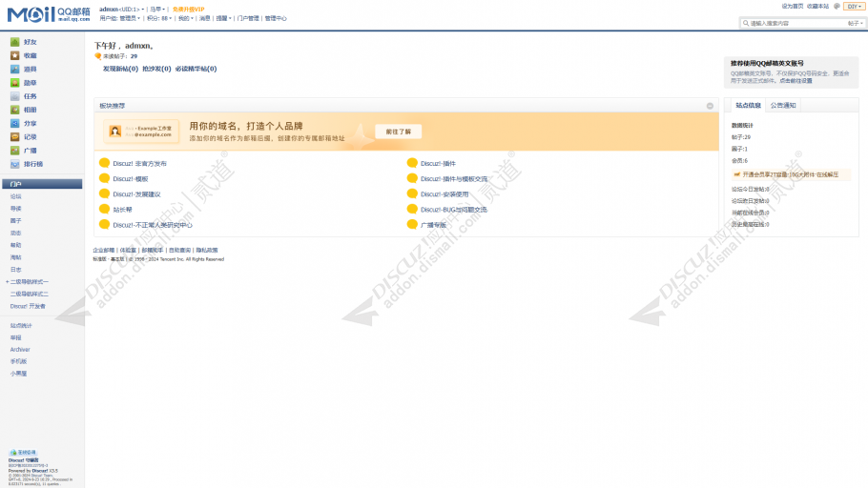The height and width of the screenshot is (488, 868).
Task: Open the DIY dropdown button
Action: [854, 7]
